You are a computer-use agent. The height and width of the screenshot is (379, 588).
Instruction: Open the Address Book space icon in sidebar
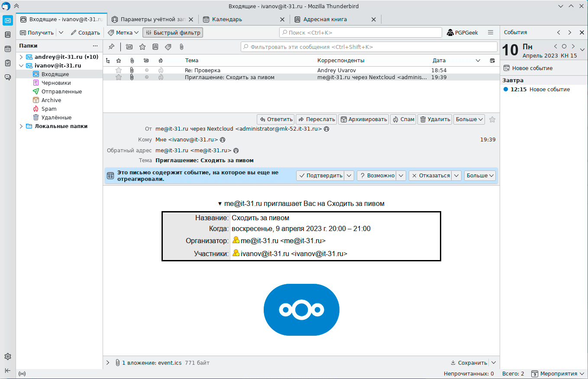pyautogui.click(x=7, y=35)
